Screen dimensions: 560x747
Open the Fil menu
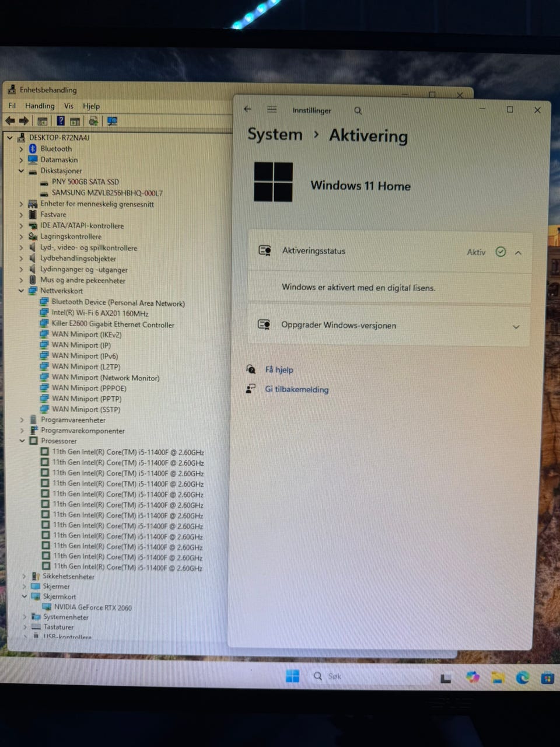tap(12, 106)
